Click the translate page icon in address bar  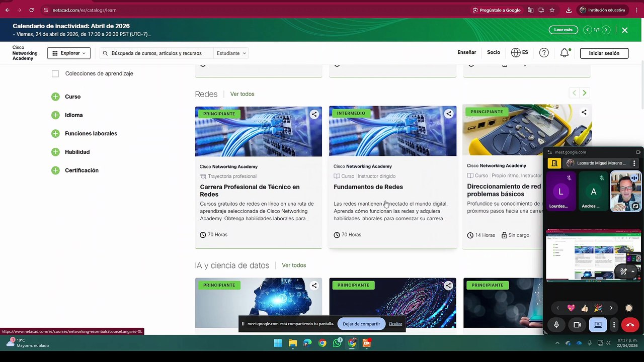(x=530, y=10)
